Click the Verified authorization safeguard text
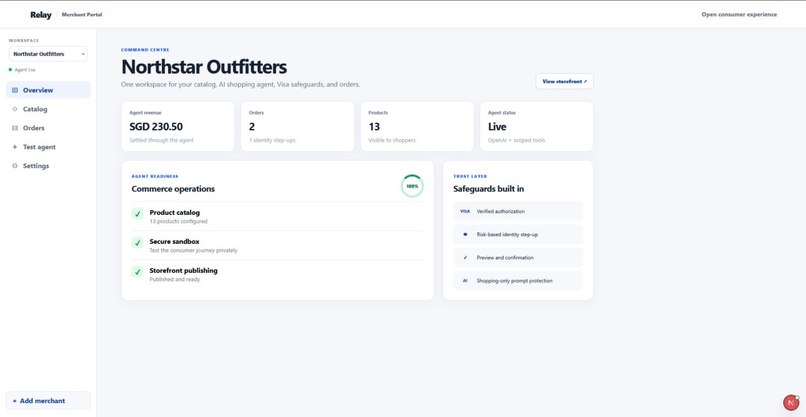This screenshot has width=806, height=417. click(501, 211)
